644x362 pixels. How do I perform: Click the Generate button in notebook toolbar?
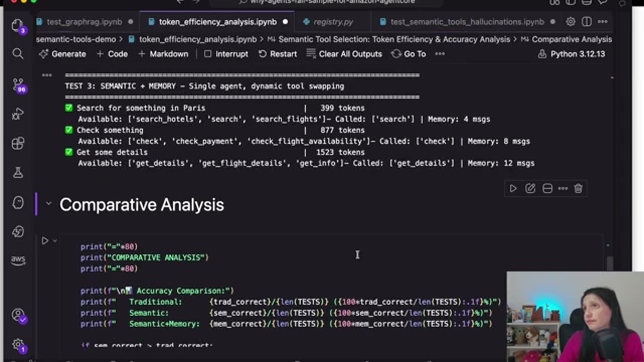[x=63, y=54]
